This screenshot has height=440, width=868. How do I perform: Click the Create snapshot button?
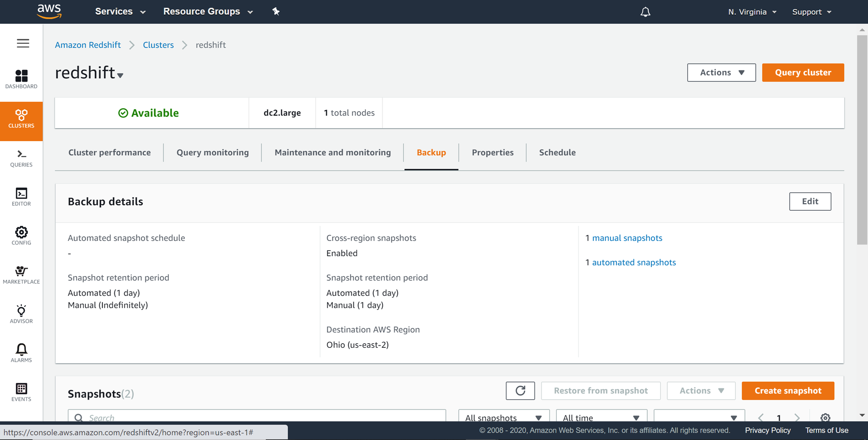tap(788, 390)
